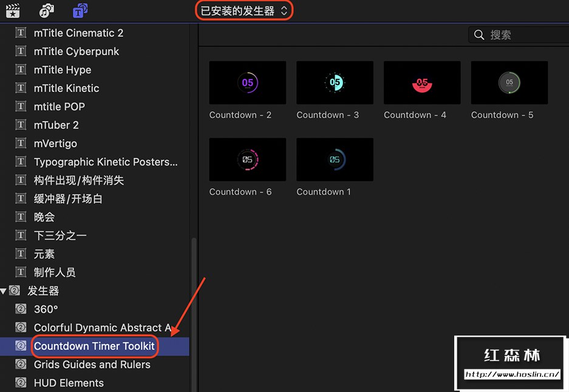Click title icon beside 下三分之一

pyautogui.click(x=21, y=235)
